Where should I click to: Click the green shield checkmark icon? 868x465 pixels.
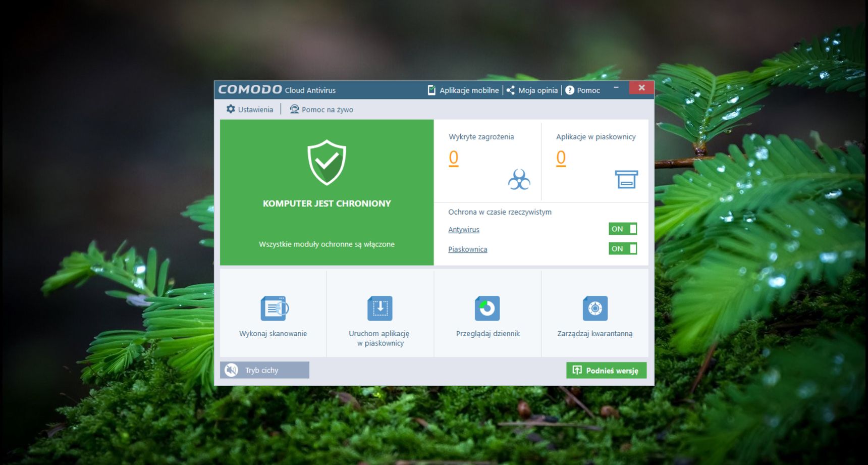[327, 163]
